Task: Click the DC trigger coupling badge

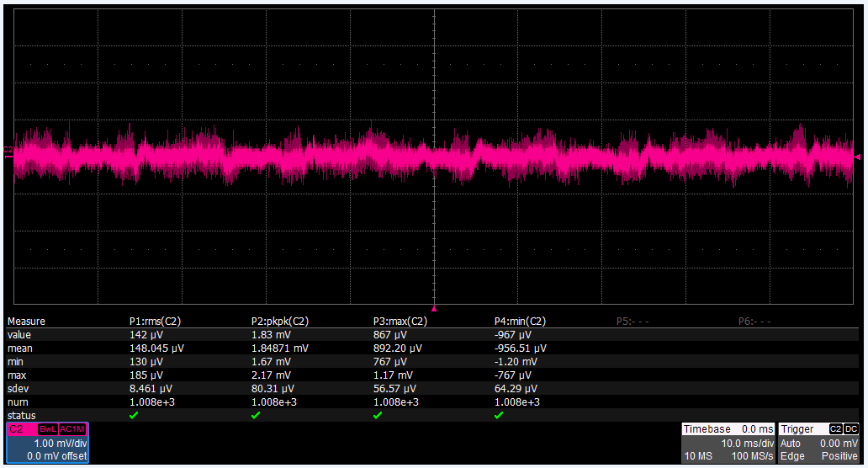Action: click(x=851, y=429)
